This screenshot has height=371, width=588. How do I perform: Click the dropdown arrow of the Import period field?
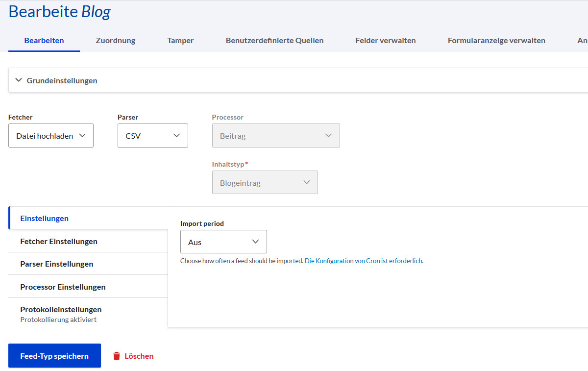point(255,241)
